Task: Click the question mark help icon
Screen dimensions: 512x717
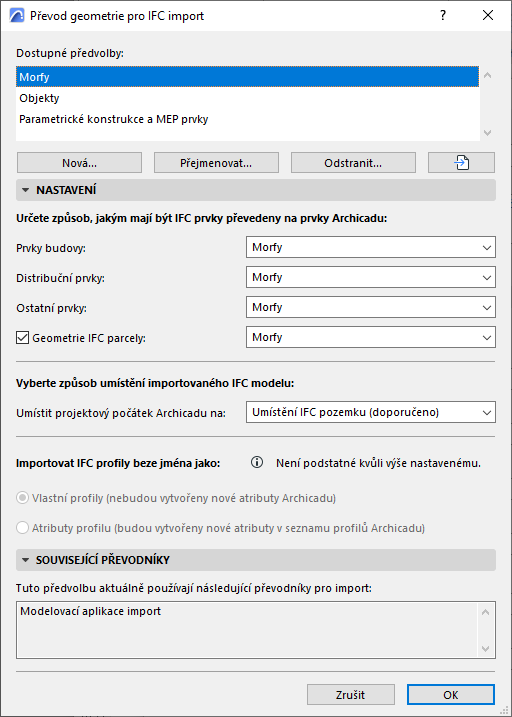Action: pos(443,16)
